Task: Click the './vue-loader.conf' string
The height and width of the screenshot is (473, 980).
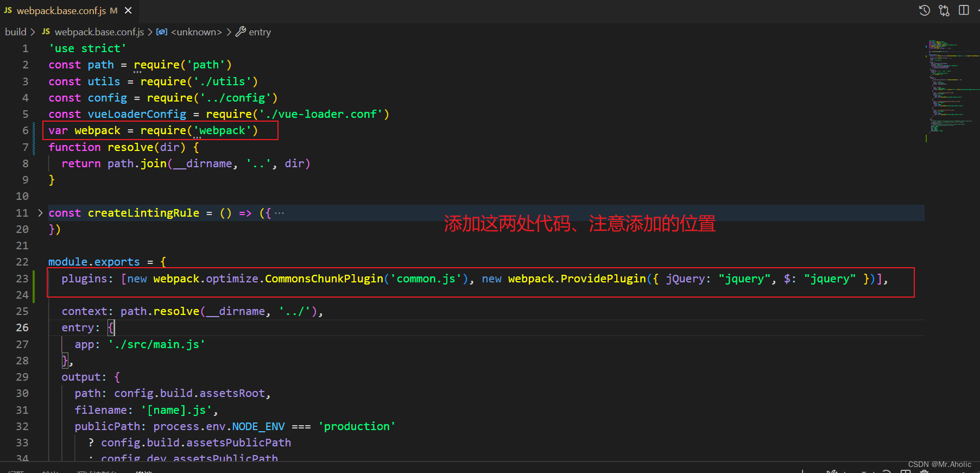Action: tap(321, 114)
